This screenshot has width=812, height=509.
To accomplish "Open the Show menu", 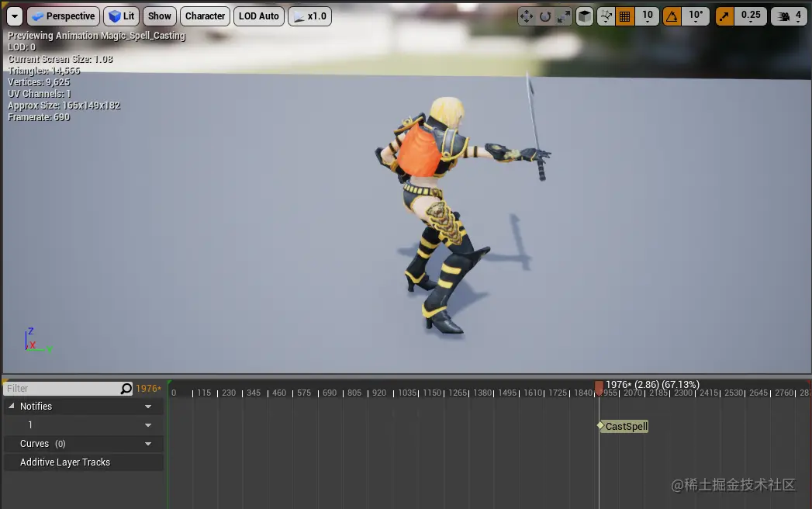I will tap(160, 16).
